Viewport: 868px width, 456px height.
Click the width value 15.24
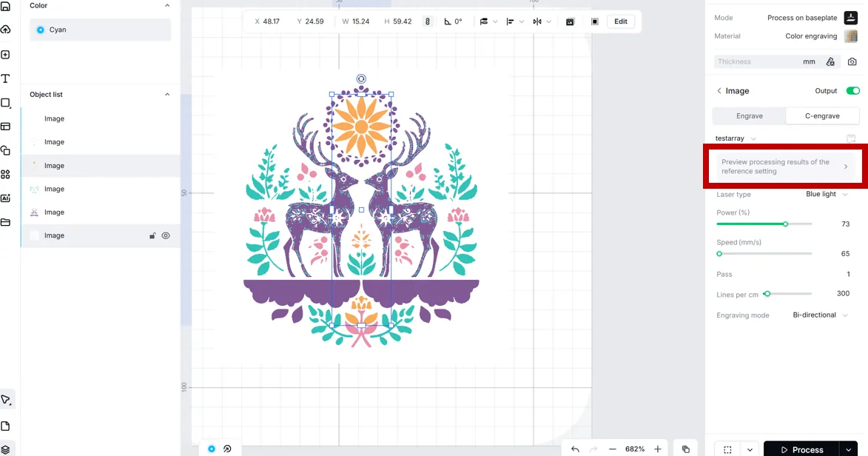pos(360,21)
